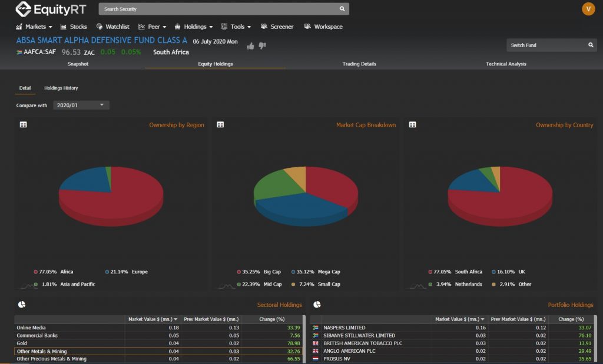
Task: Sort Sectoral Holdings by Change (%)
Action: tap(272, 319)
